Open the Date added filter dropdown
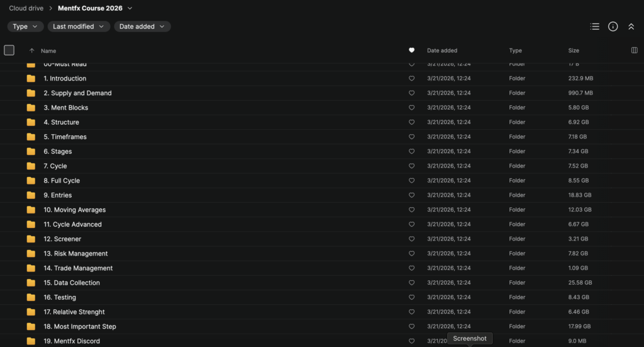 coord(142,26)
